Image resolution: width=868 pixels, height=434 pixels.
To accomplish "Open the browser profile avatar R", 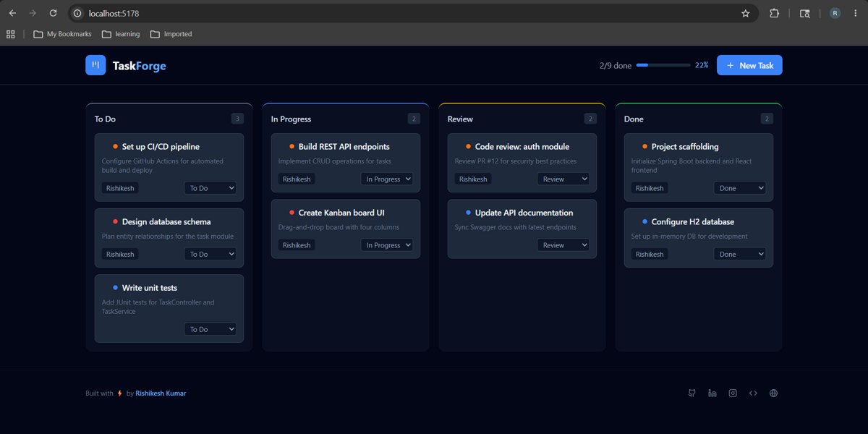I will point(835,13).
